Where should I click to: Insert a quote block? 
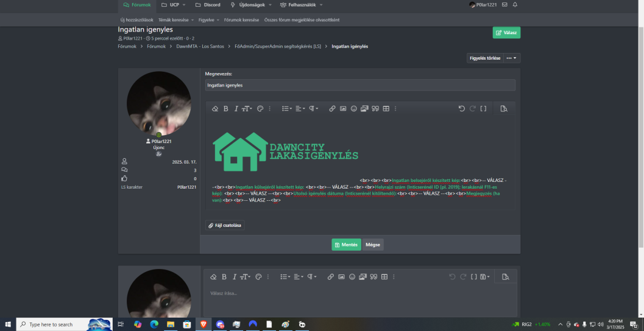tap(375, 109)
